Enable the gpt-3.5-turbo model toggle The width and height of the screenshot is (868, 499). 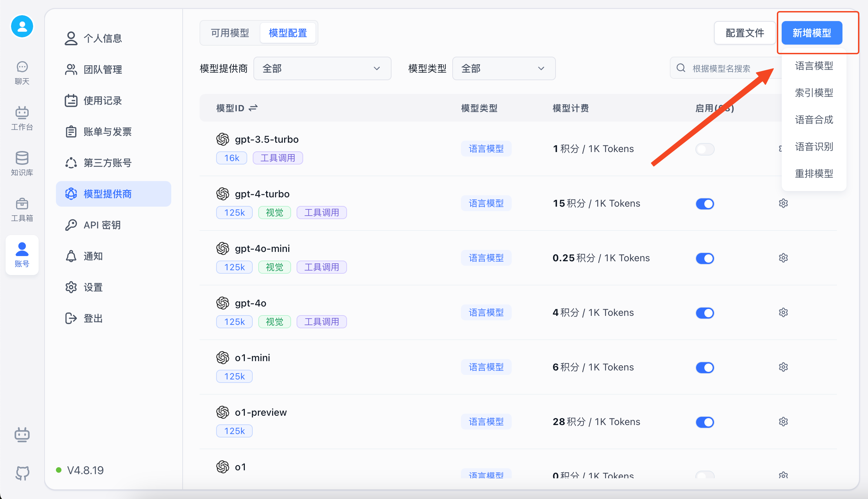pos(705,149)
